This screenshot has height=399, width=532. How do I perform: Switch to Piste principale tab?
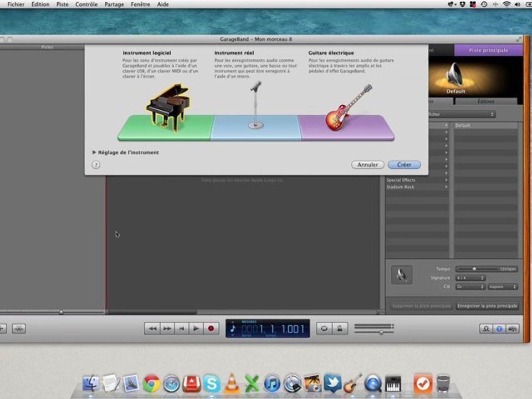(488, 50)
